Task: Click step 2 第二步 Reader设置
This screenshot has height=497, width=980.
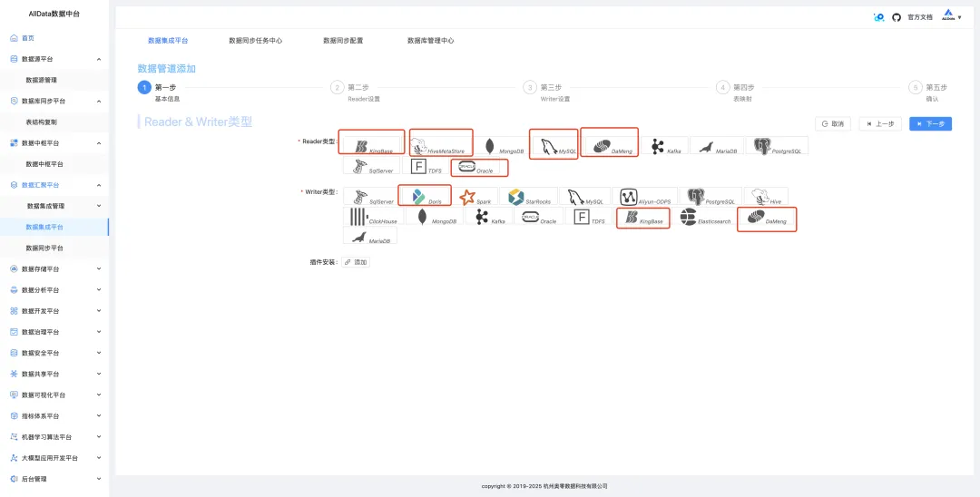Action: pyautogui.click(x=357, y=93)
